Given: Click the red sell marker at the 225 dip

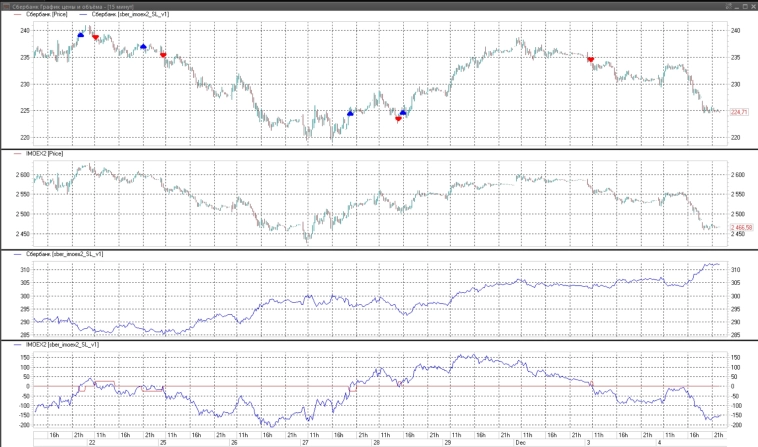Looking at the screenshot, I should coord(398,119).
